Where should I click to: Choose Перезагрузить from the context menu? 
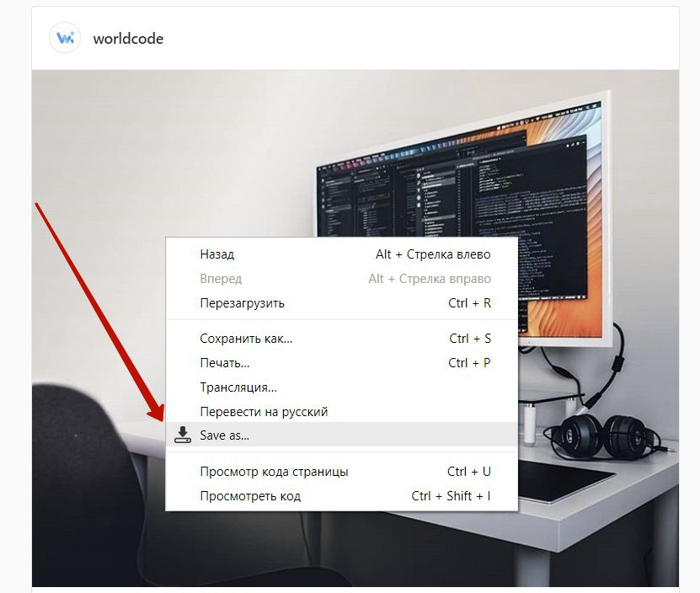coord(341,303)
